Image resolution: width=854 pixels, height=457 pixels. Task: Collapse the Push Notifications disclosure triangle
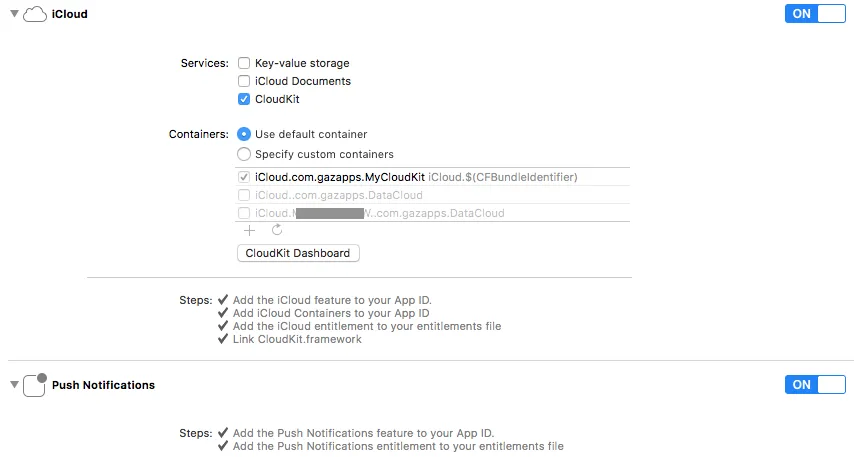[14, 385]
